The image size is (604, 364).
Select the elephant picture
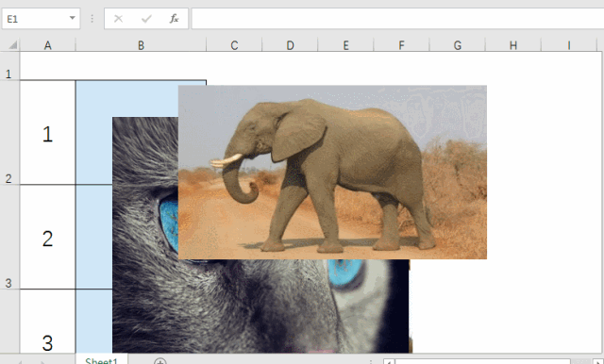point(332,173)
